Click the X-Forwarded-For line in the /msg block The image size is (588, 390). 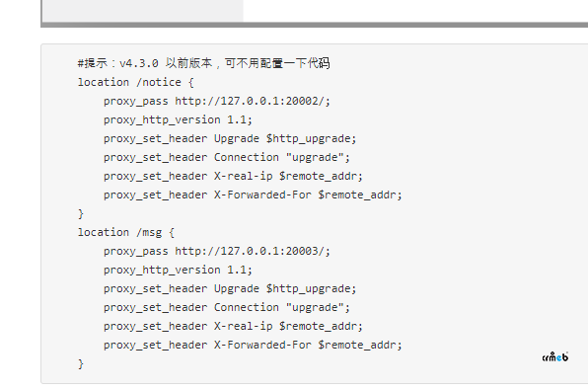coord(253,345)
